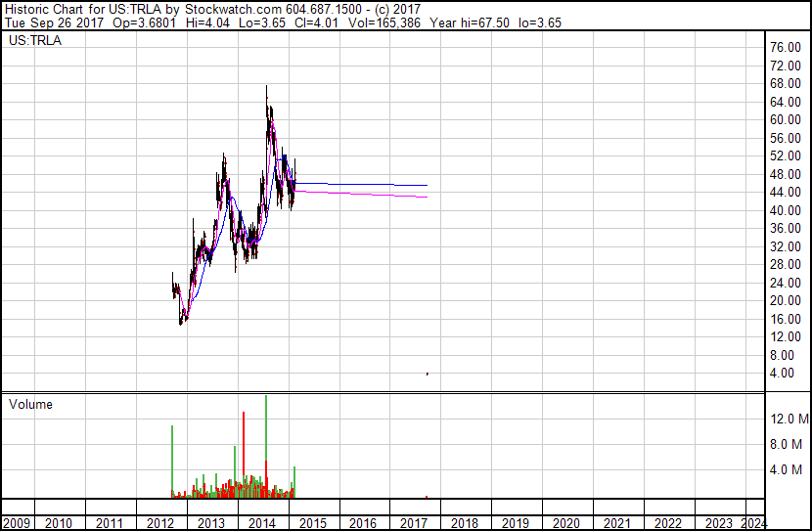Click the 32.00 price axis label
This screenshot has height=531, width=812.
pos(785,246)
